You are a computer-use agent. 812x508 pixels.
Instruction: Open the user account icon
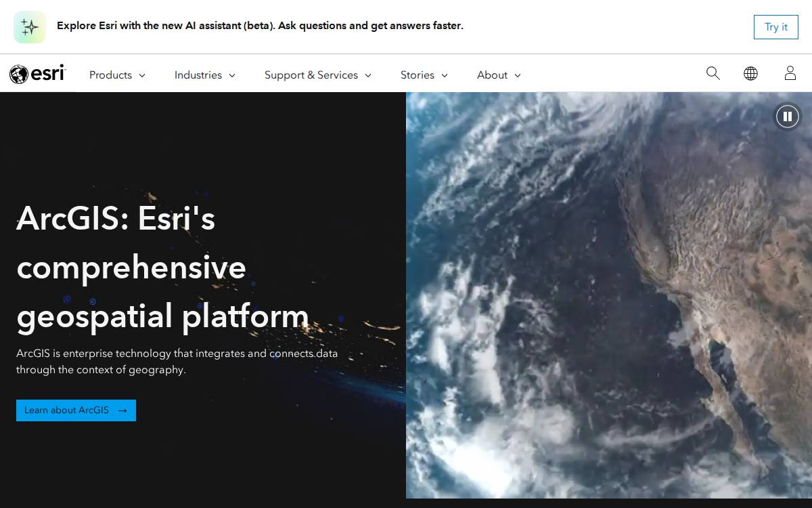[790, 73]
